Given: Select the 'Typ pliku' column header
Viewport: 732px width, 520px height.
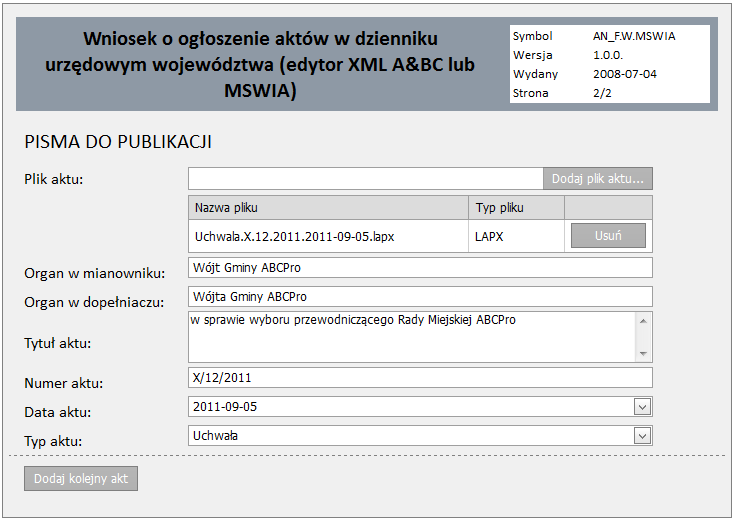Looking at the screenshot, I should coord(516,208).
